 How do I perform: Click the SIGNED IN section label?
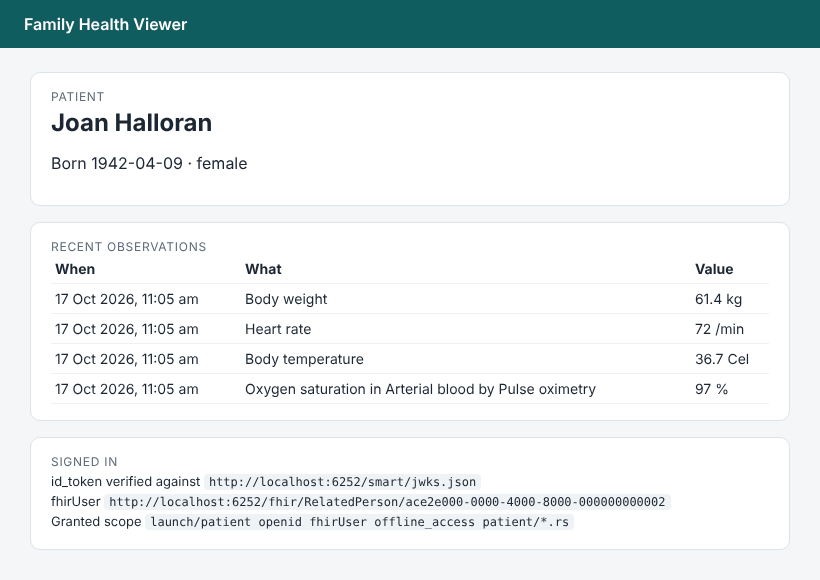(x=84, y=462)
